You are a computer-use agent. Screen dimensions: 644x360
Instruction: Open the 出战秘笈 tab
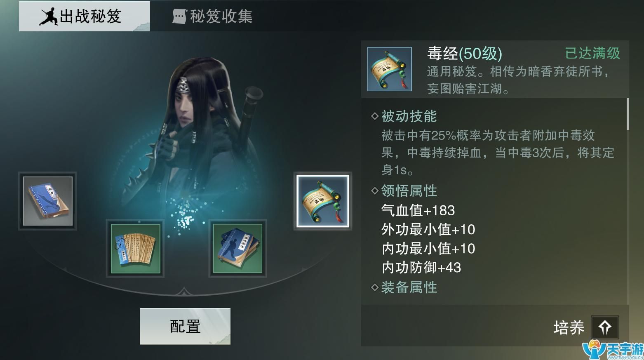click(85, 16)
